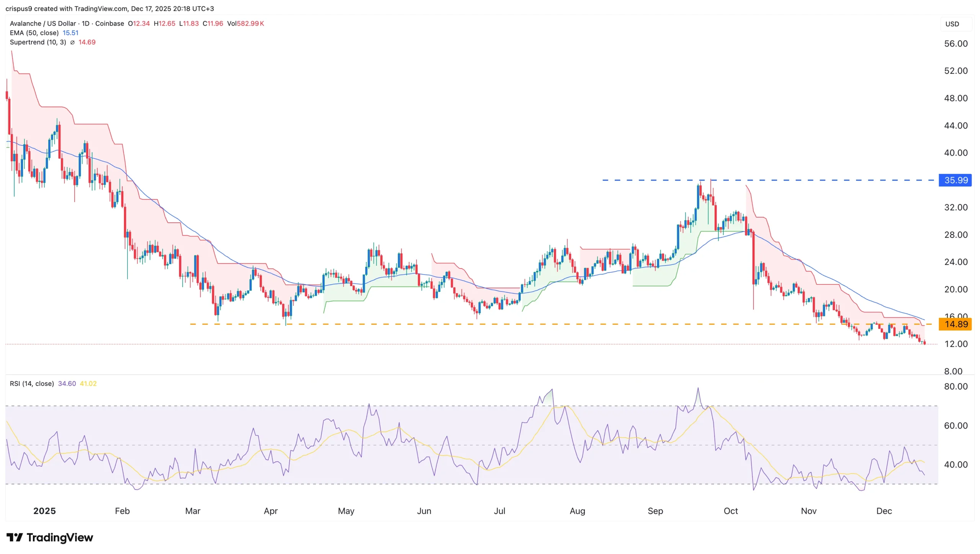Click the blue 35.99 price label
Viewport: 980px width, 554px height.
tap(955, 180)
